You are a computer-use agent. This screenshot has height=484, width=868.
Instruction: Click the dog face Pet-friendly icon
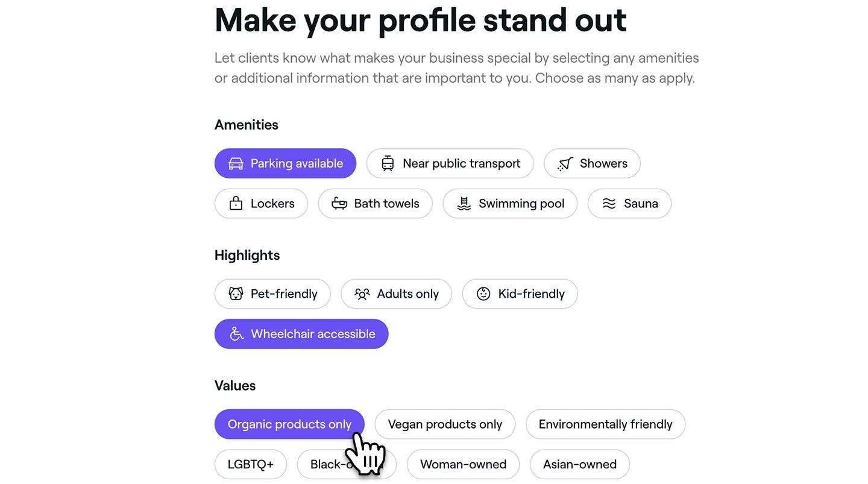(236, 294)
